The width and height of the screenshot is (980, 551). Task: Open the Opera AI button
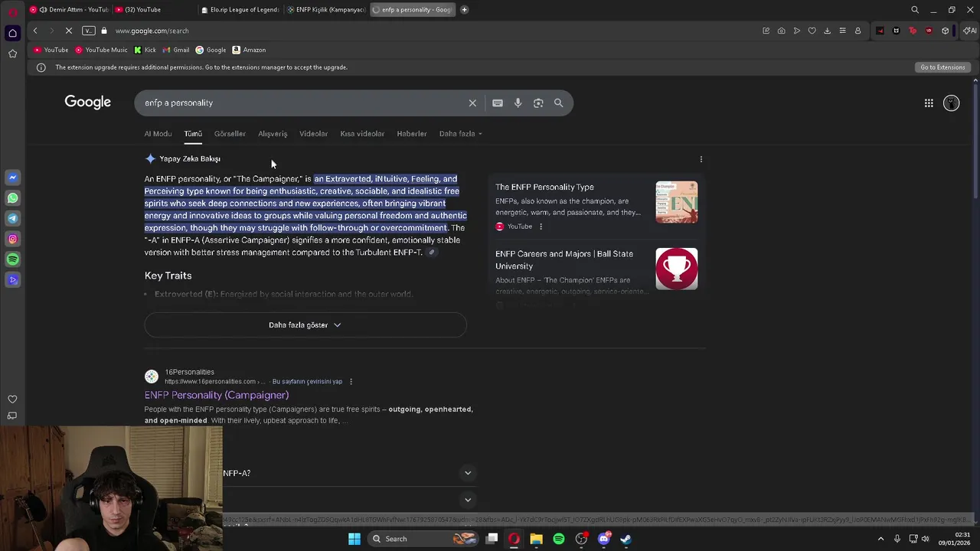pyautogui.click(x=969, y=31)
